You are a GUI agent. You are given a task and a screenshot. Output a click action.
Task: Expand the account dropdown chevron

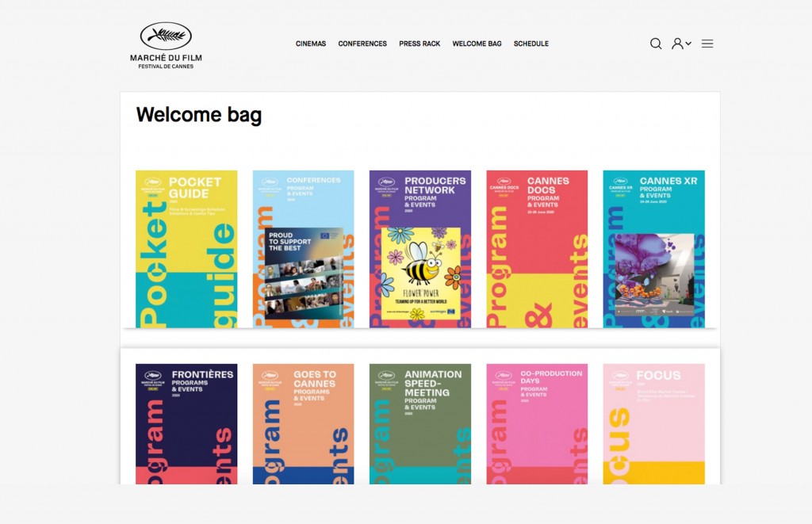(x=689, y=44)
